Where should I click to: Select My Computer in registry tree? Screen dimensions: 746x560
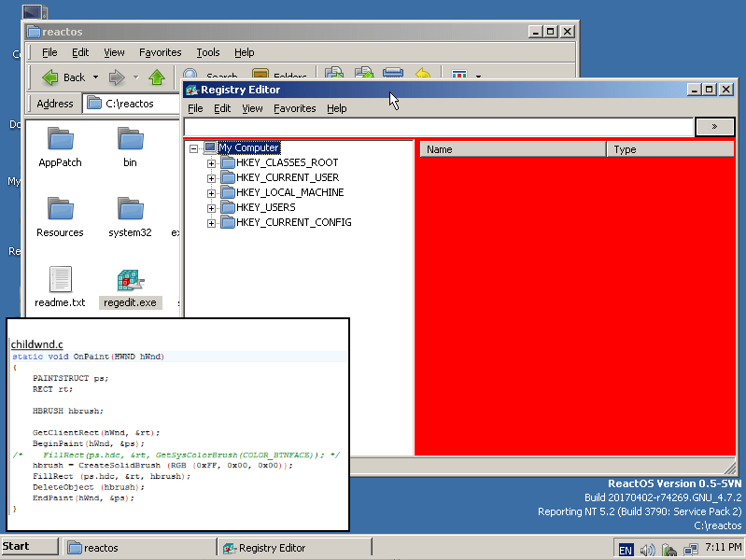tap(249, 148)
